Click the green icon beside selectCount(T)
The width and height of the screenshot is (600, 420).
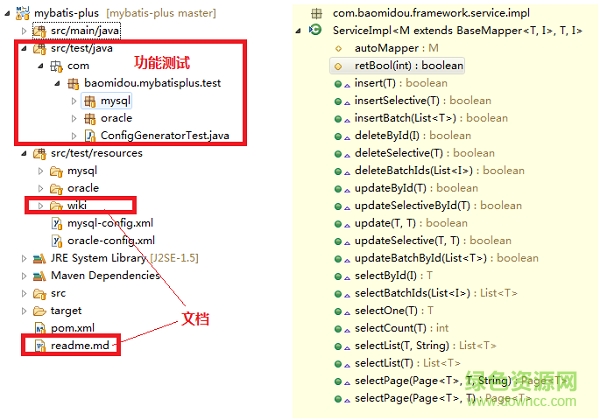(338, 329)
